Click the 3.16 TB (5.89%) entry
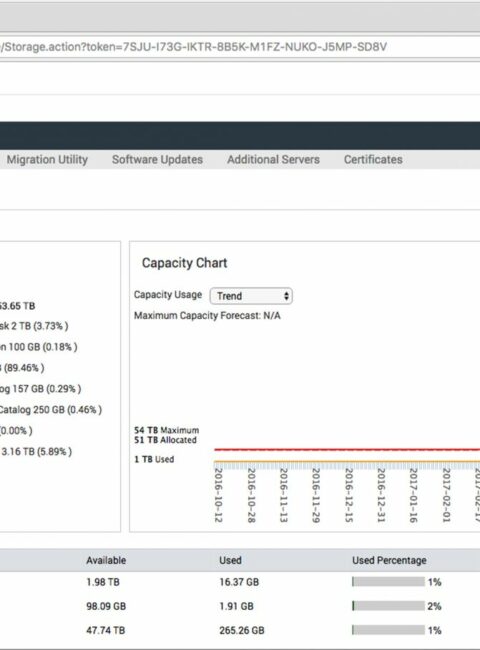Screen dimensions: 480x650 (36, 451)
